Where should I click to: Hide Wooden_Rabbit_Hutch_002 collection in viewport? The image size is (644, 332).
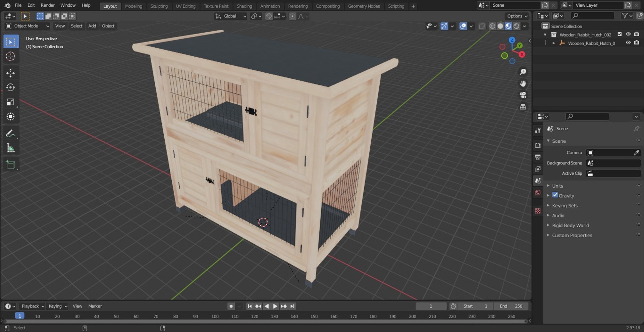[628, 34]
